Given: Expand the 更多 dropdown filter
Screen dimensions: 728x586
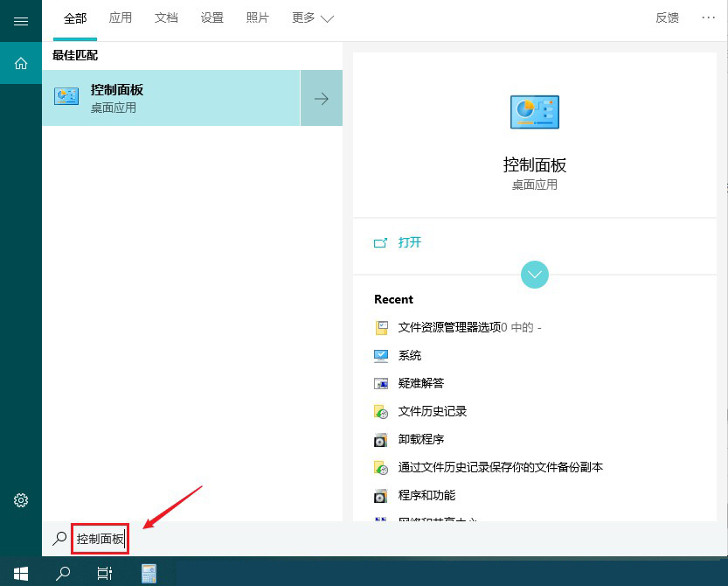Looking at the screenshot, I should pos(313,18).
